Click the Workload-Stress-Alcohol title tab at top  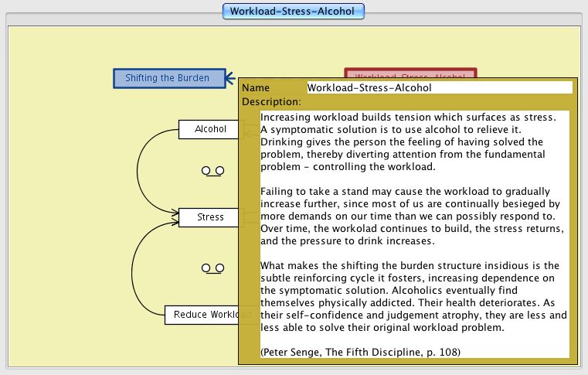[293, 12]
